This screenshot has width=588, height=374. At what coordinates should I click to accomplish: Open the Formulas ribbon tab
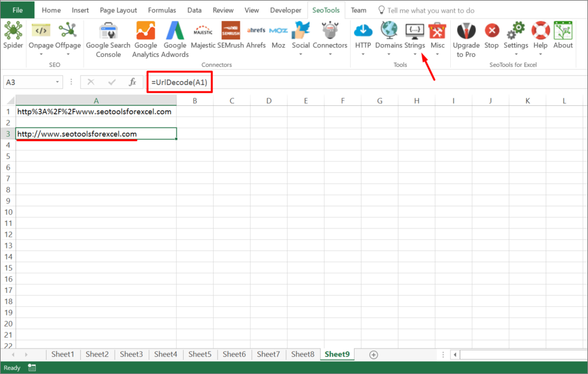click(162, 10)
